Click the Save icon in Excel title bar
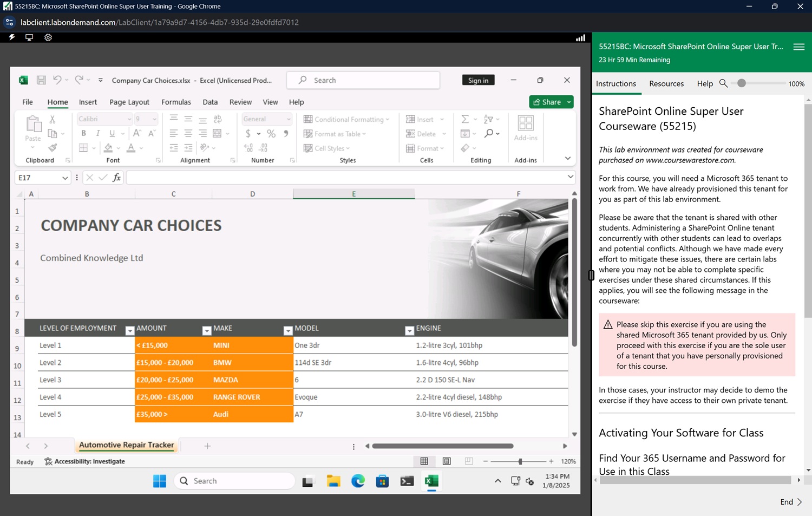The width and height of the screenshot is (812, 516). point(41,80)
